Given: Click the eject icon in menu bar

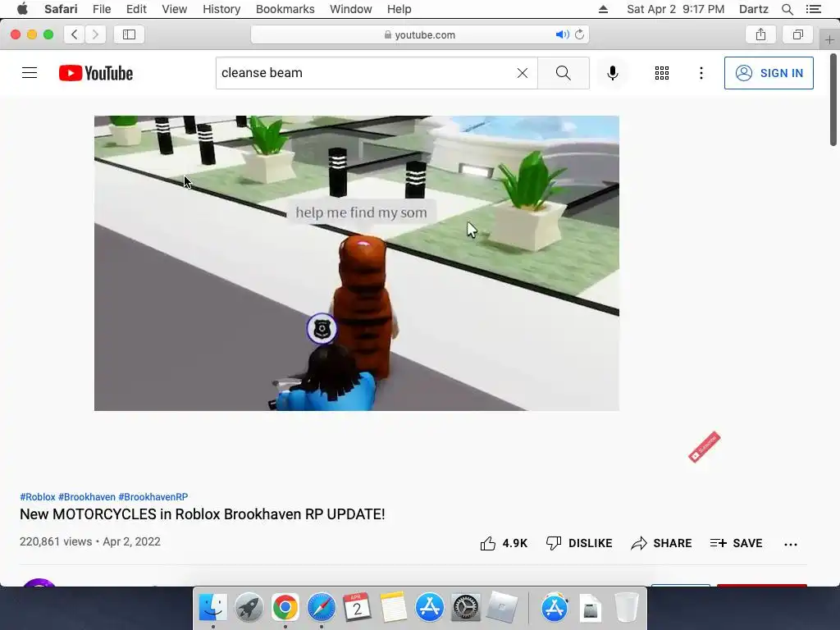Looking at the screenshot, I should click(603, 9).
